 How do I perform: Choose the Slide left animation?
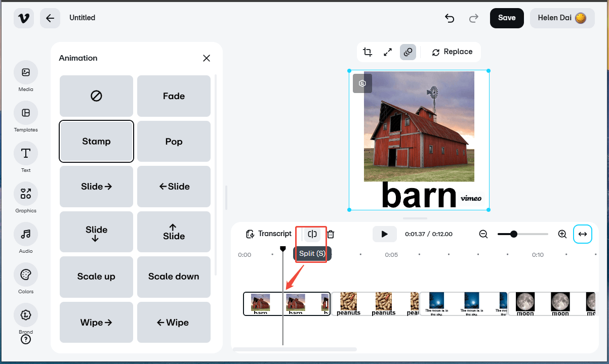click(x=174, y=187)
